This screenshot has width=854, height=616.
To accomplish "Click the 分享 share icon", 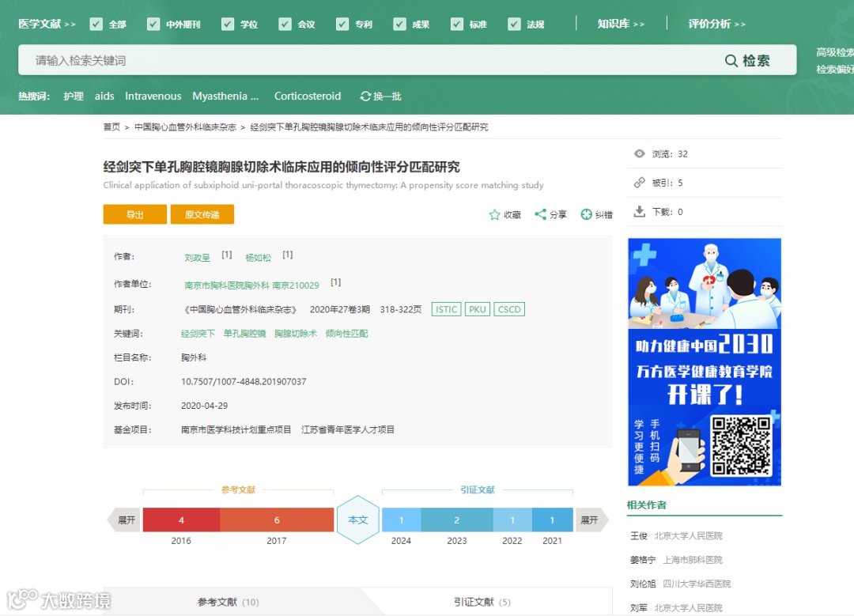I will [x=541, y=214].
